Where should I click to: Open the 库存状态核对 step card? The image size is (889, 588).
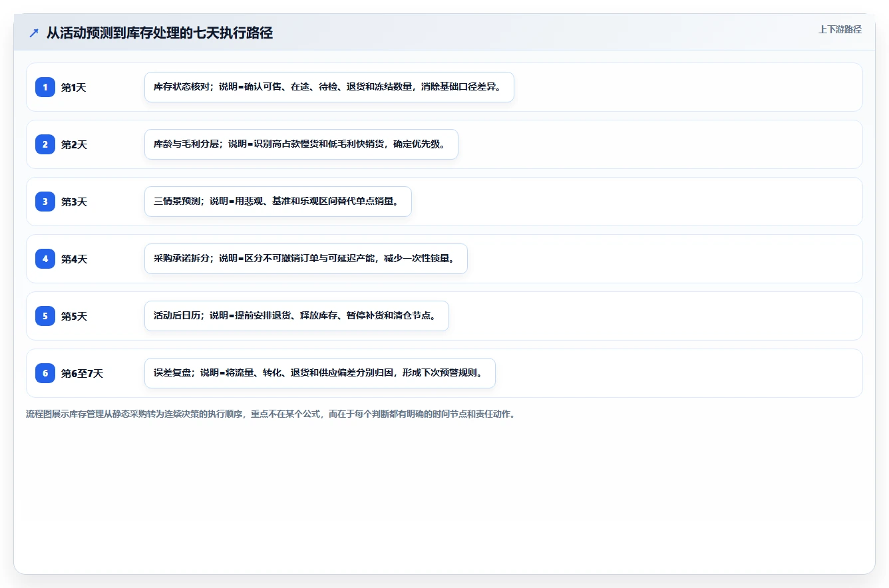[329, 87]
